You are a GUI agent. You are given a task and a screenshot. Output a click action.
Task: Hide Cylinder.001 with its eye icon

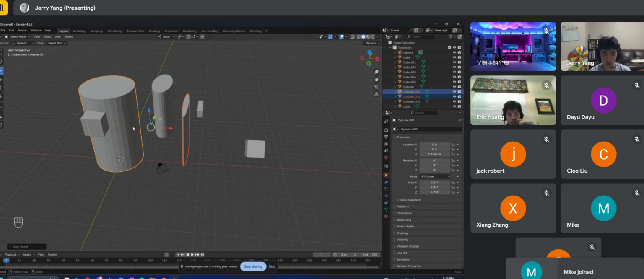pyautogui.click(x=454, y=91)
